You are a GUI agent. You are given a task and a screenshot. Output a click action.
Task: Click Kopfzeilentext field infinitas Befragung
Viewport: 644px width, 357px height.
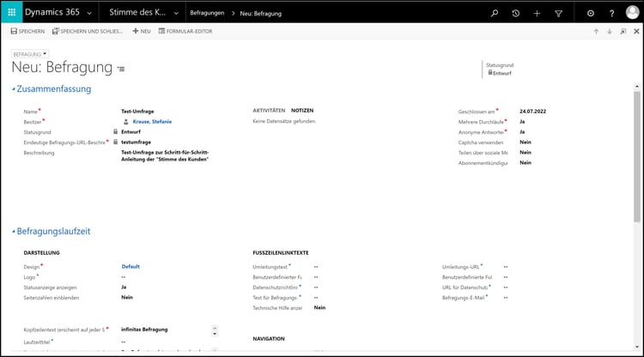tap(144, 329)
